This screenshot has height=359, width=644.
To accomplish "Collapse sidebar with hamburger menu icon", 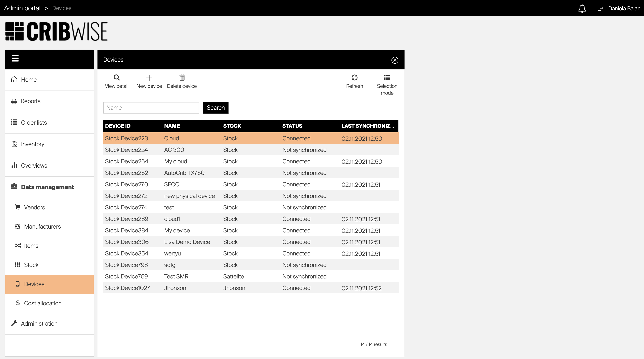I will [15, 58].
